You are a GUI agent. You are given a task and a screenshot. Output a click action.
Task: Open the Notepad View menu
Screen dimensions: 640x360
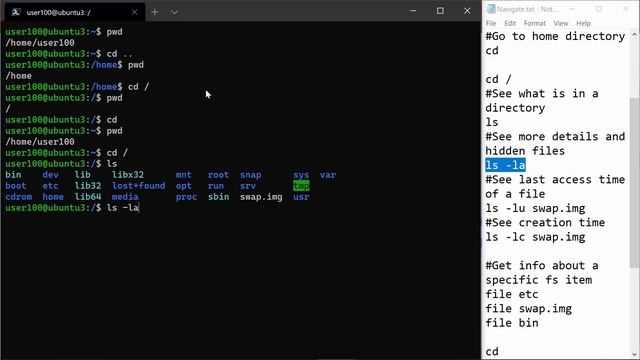pos(561,23)
